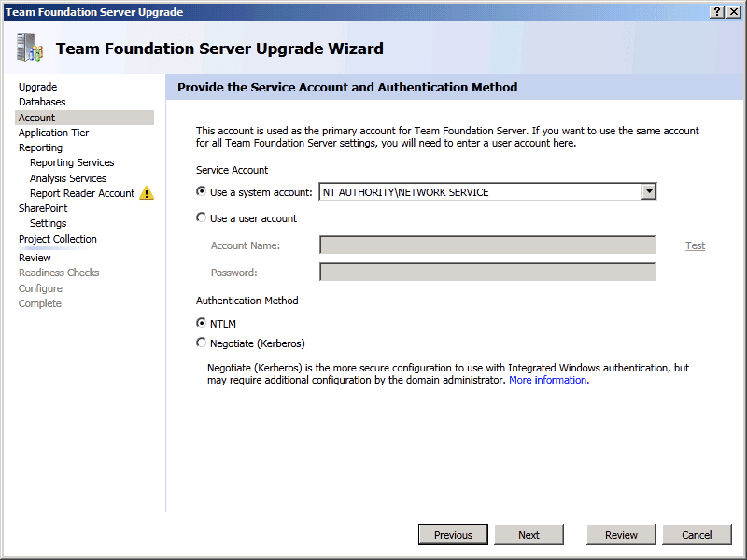Choose Negotiate (Kerberos) authentication
Image resolution: width=747 pixels, height=560 pixels.
point(202,343)
